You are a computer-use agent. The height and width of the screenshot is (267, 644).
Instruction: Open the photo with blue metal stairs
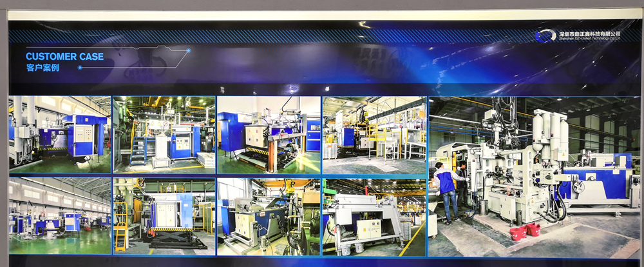point(164,135)
